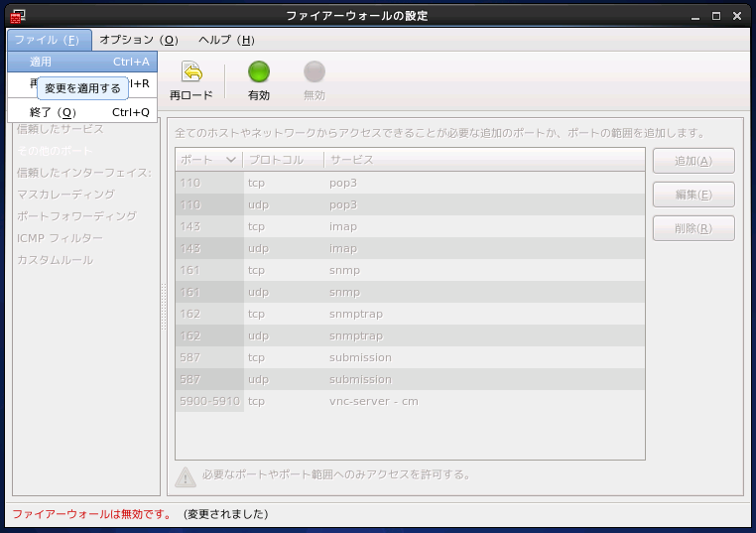The image size is (756, 533).
Task: Click the green 有効 enable icon
Action: coord(259,71)
